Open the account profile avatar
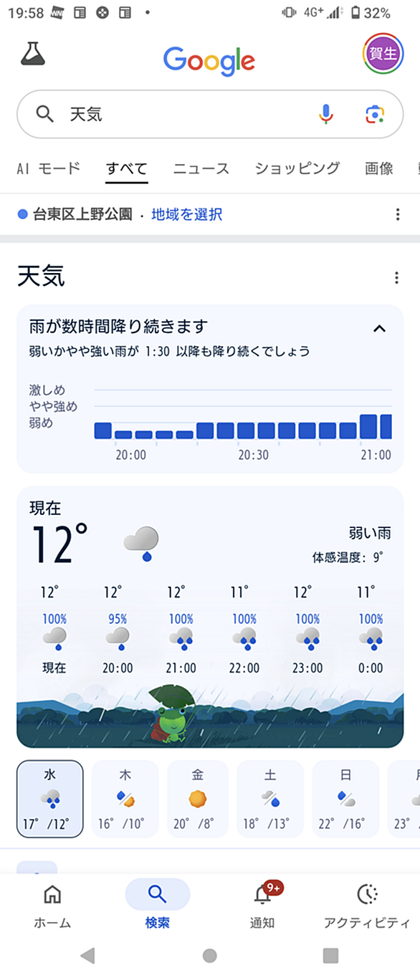420x980 pixels. (x=383, y=53)
